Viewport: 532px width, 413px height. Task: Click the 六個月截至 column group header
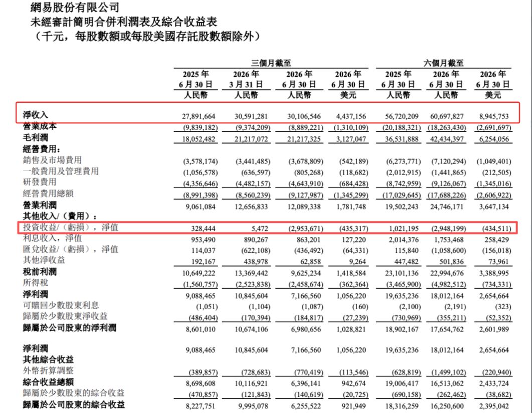(x=443, y=63)
